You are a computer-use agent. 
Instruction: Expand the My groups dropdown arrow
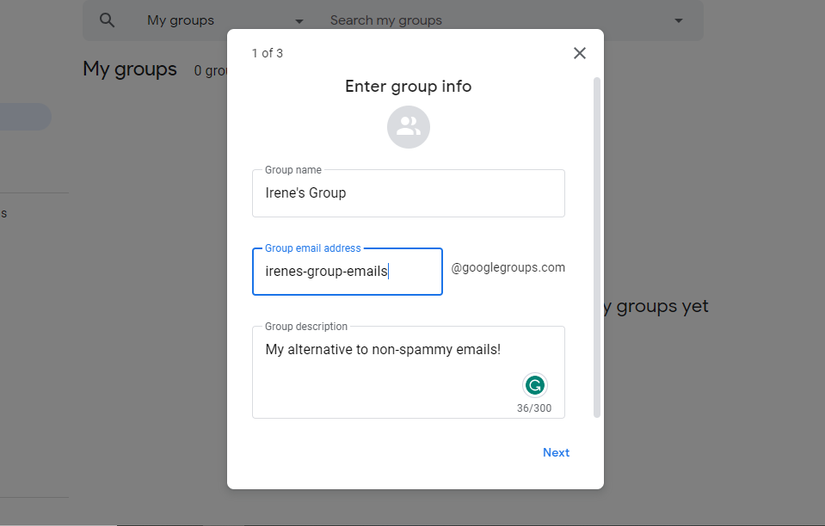tap(299, 21)
